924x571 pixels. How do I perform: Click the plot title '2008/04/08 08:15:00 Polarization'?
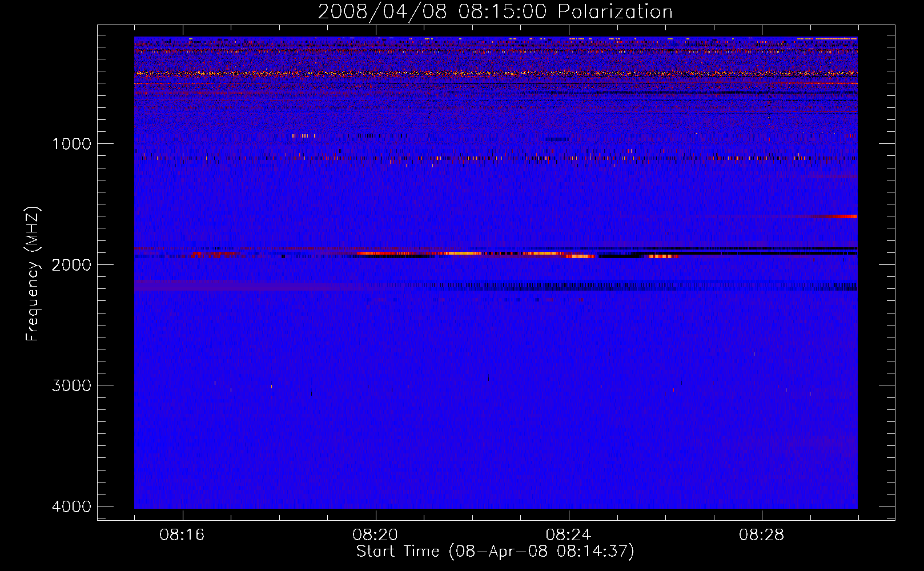tap(495, 11)
